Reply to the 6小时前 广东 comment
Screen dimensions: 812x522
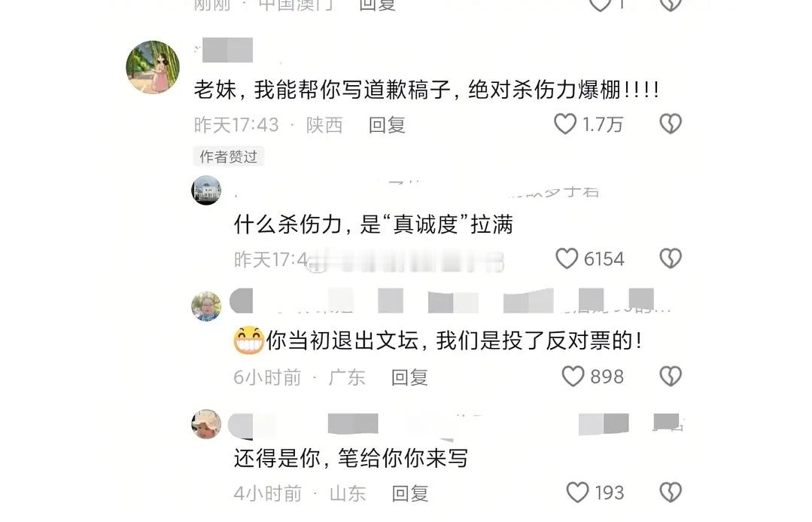click(409, 377)
